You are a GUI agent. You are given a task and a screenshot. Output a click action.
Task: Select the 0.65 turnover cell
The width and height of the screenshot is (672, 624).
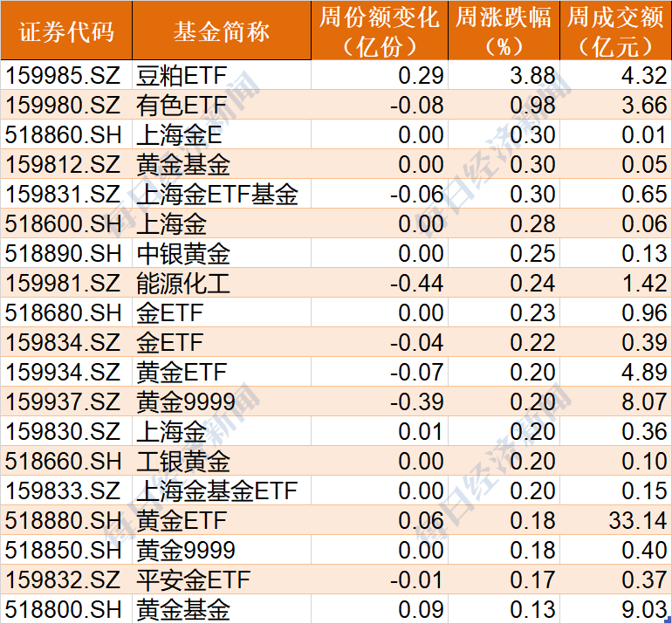pyautogui.click(x=615, y=194)
